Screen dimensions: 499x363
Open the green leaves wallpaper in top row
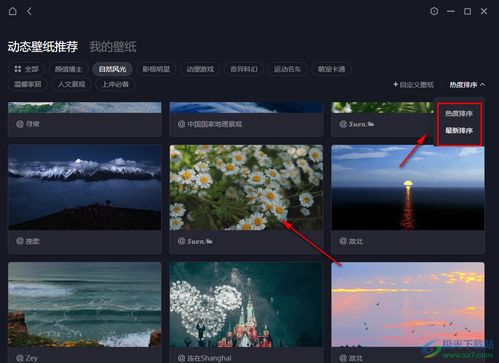pyautogui.click(x=383, y=107)
